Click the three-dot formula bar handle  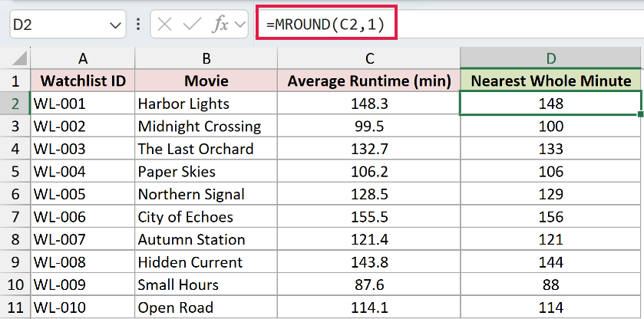[138, 25]
